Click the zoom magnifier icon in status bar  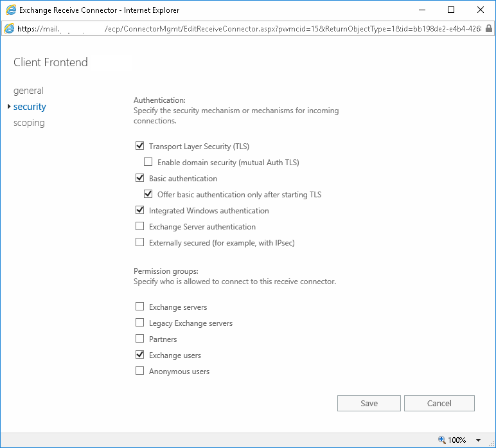click(442, 440)
